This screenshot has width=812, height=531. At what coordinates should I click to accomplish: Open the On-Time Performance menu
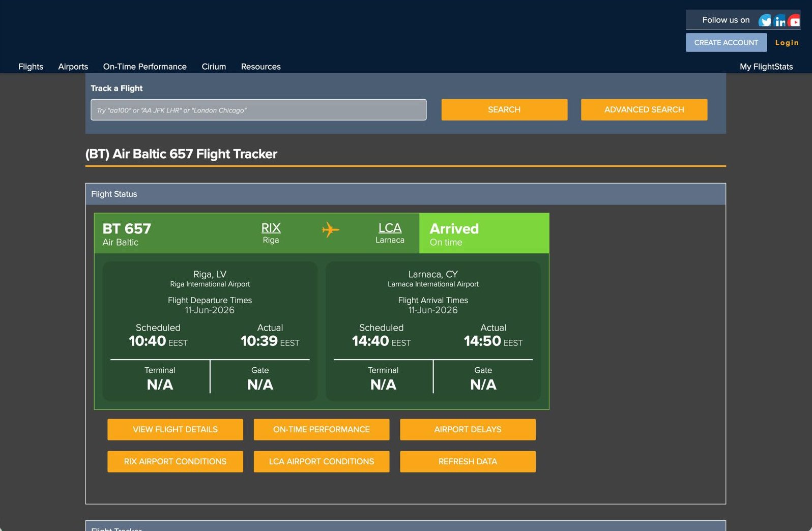[145, 67]
